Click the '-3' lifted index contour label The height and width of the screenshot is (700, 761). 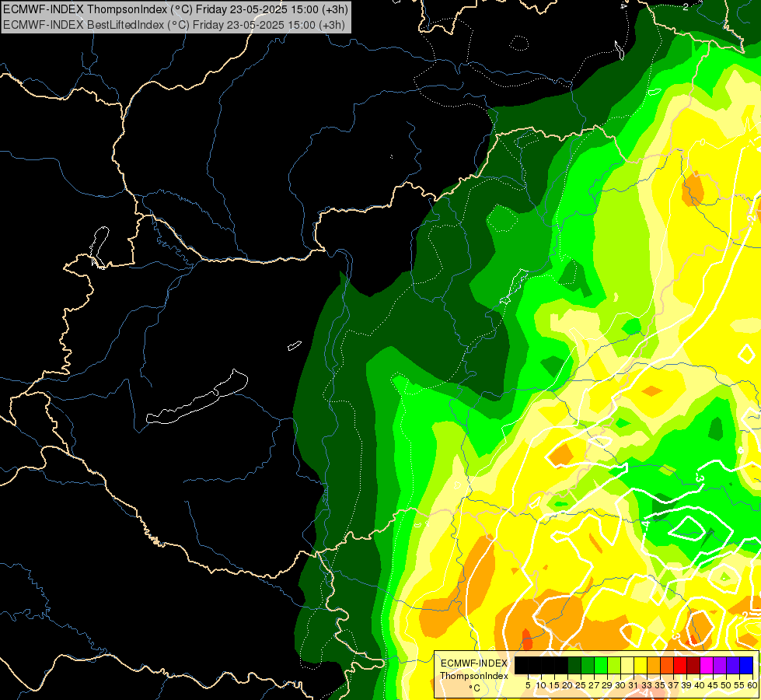click(x=700, y=478)
